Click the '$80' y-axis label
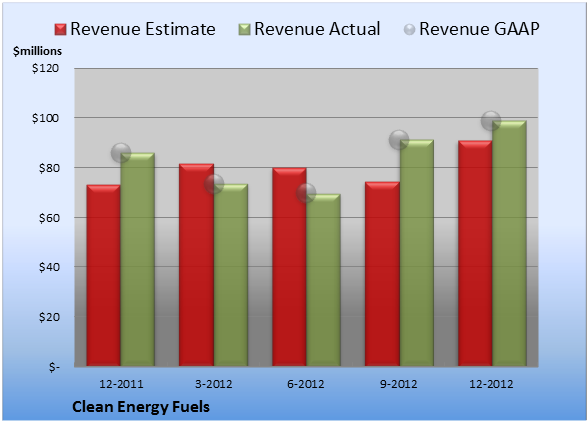This screenshot has height=422, width=588. click(x=49, y=168)
